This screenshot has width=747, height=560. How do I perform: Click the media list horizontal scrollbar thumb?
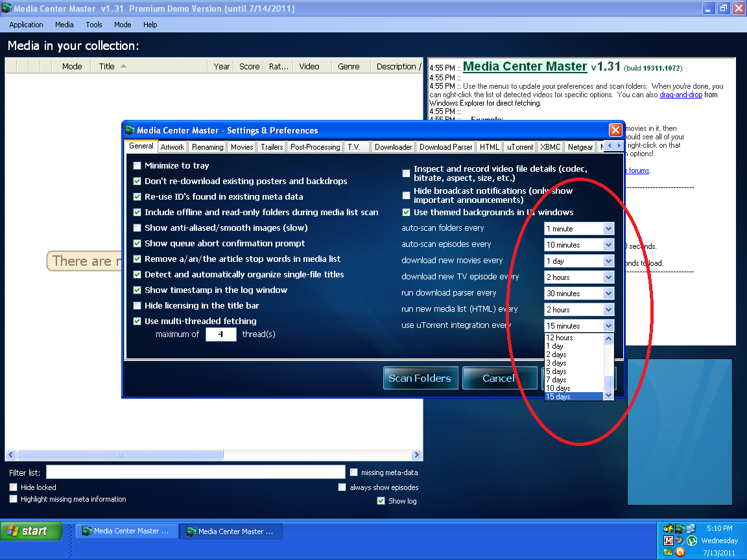[x=120, y=455]
